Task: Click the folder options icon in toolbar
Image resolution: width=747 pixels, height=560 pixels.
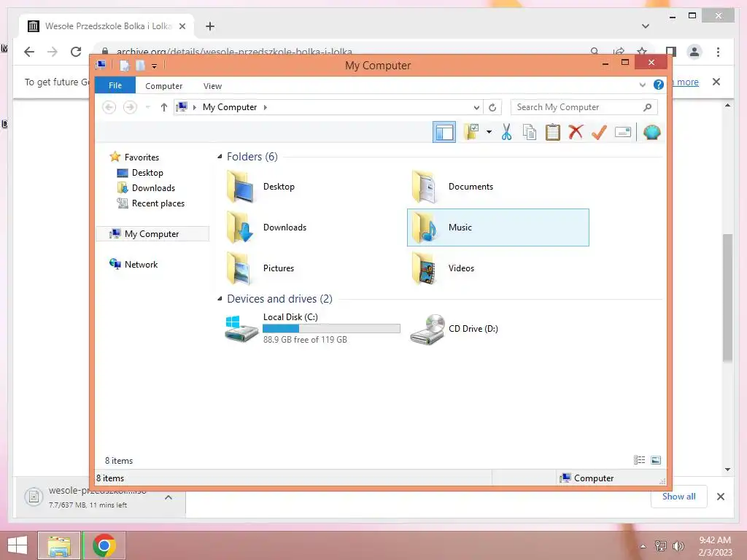Action: point(471,132)
